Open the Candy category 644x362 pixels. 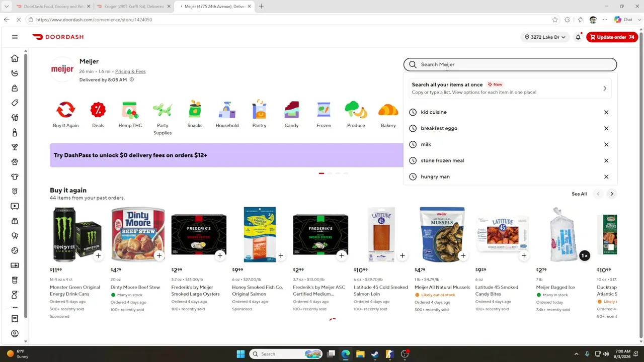291,115
